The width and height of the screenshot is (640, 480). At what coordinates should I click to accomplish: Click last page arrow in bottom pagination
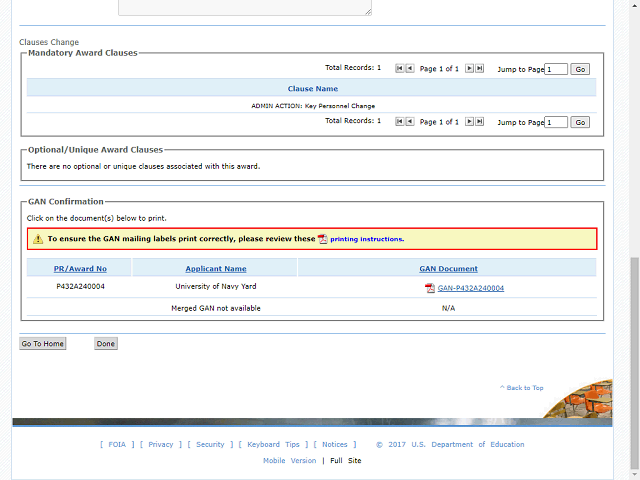479,122
